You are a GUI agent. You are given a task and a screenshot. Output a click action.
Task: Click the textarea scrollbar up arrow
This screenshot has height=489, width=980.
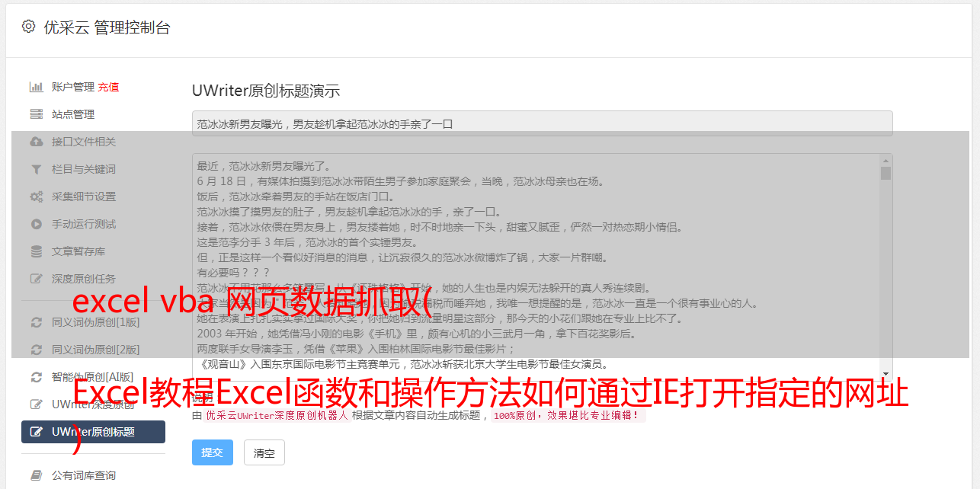click(886, 161)
